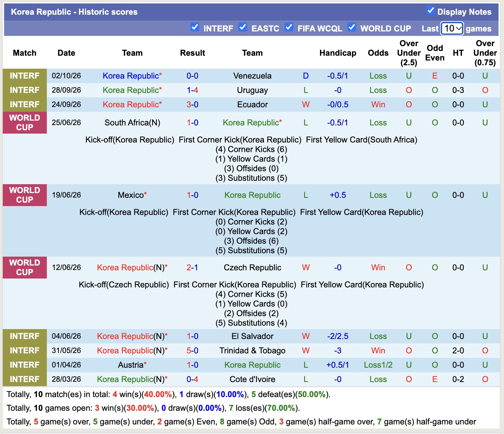Uncheck the Display Notes checkbox

click(431, 11)
